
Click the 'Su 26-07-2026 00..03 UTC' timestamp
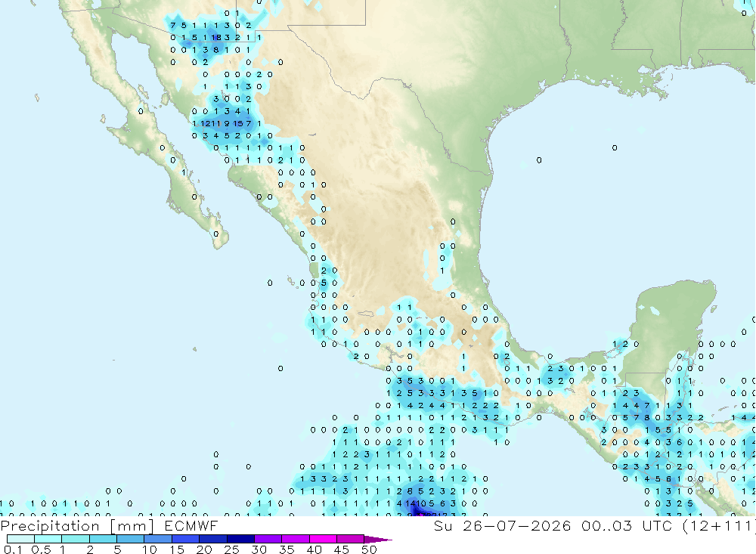click(x=553, y=525)
